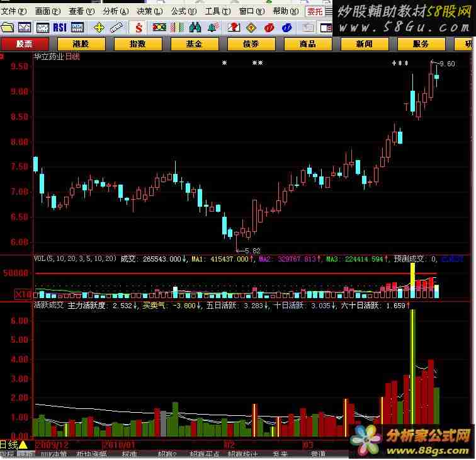The image size is (476, 460).
Task: Click the red dollar sign icon
Action: tap(139, 28)
